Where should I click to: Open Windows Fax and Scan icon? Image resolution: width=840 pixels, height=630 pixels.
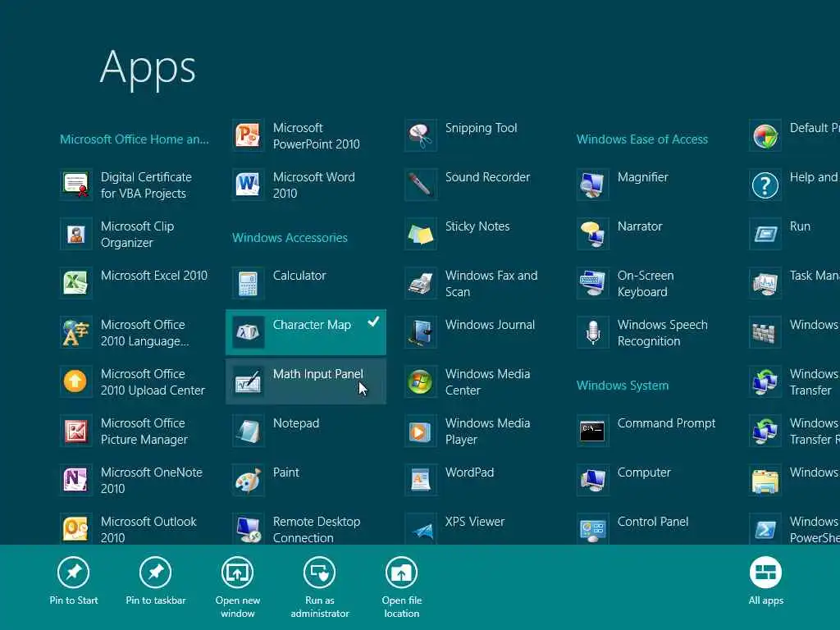421,283
